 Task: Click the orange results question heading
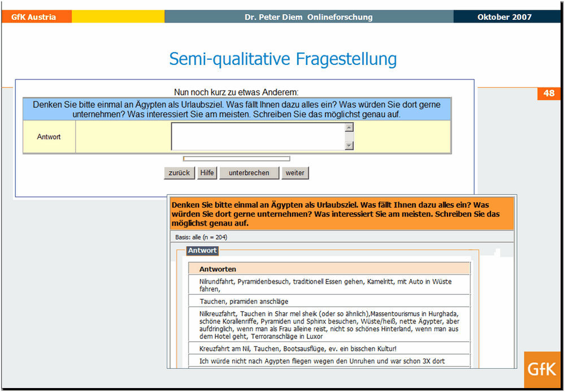point(342,214)
